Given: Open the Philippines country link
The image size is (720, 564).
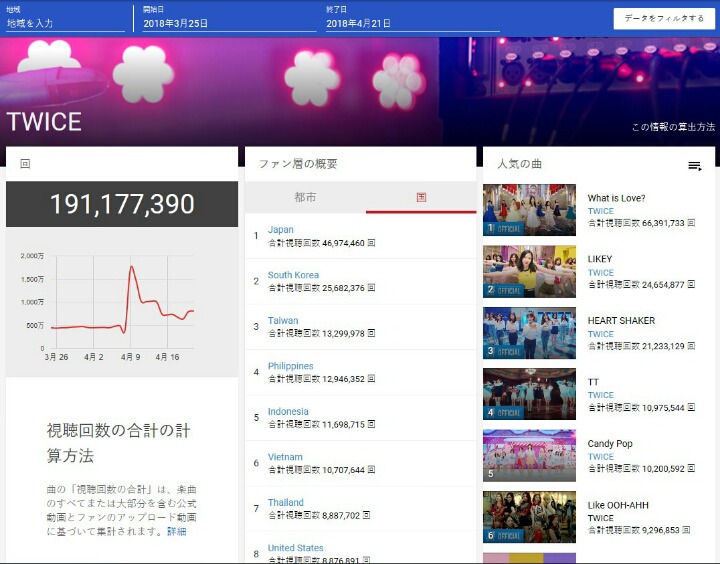Looking at the screenshot, I should coord(291,366).
